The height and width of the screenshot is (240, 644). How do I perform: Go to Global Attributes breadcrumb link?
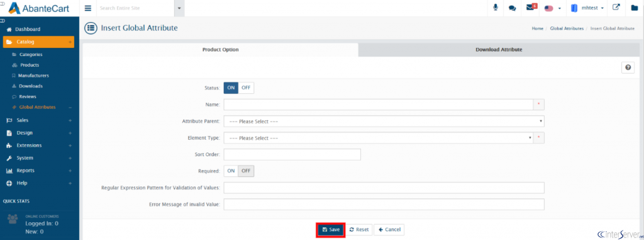coord(567,28)
